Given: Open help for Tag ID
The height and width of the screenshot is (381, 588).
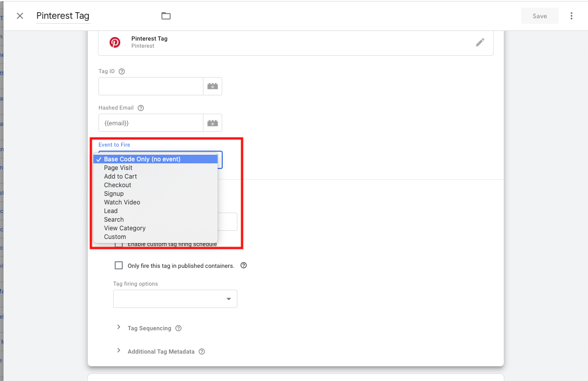Looking at the screenshot, I should pyautogui.click(x=121, y=71).
